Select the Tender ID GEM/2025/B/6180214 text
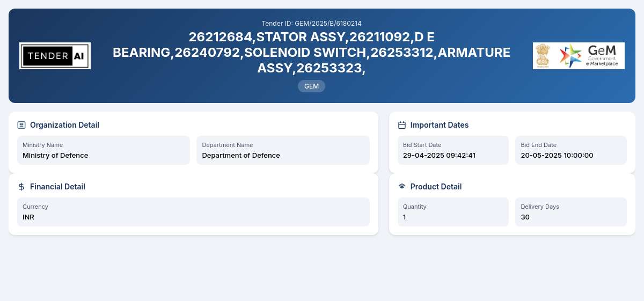 point(311,24)
